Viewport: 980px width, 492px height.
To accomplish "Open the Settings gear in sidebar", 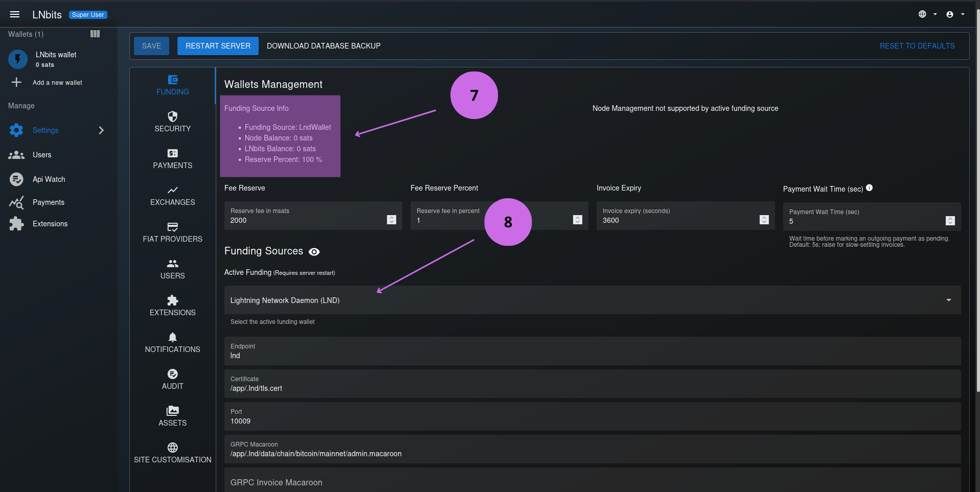I will [16, 130].
